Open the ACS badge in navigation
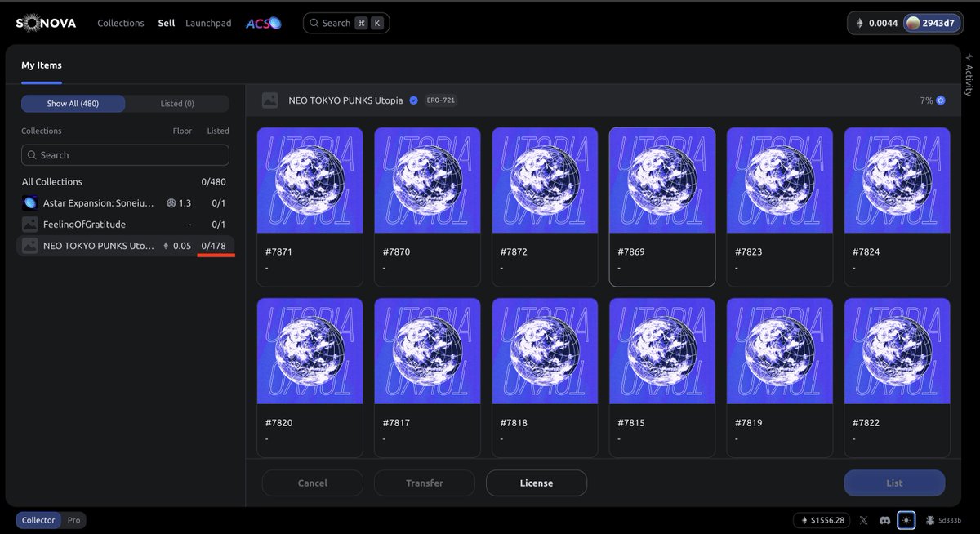This screenshot has height=534, width=980. 264,23
